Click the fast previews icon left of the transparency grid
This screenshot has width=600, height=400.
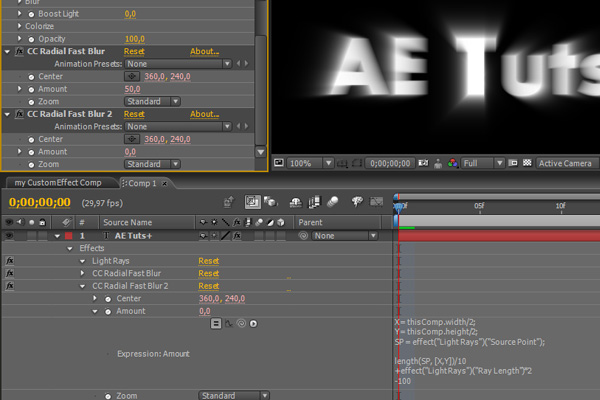pos(513,163)
